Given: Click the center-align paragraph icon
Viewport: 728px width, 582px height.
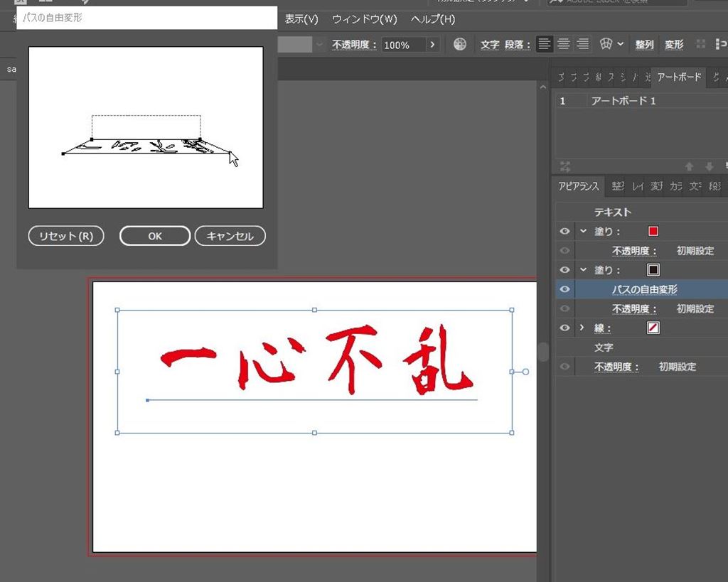Looking at the screenshot, I should (x=564, y=44).
